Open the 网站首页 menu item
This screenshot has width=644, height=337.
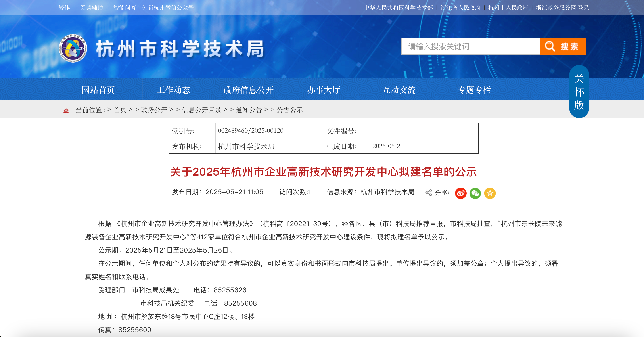[98, 90]
